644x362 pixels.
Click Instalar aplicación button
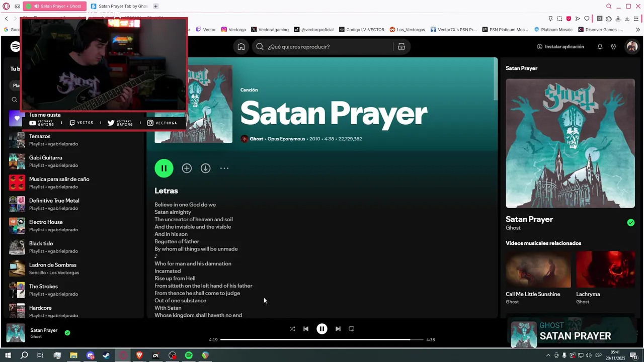pyautogui.click(x=560, y=47)
